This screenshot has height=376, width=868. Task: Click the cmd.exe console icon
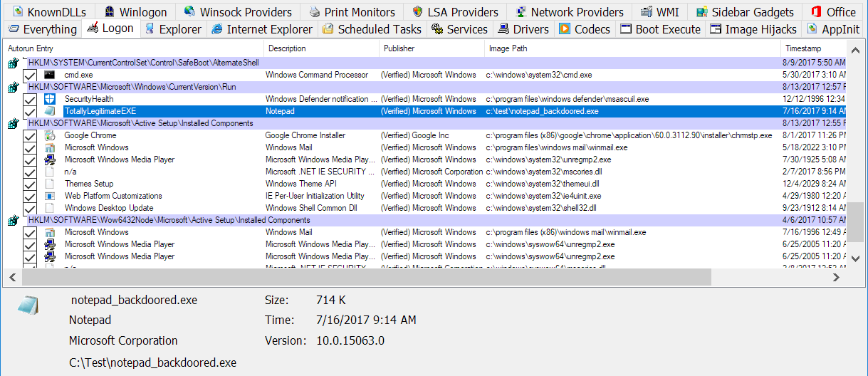click(50, 75)
